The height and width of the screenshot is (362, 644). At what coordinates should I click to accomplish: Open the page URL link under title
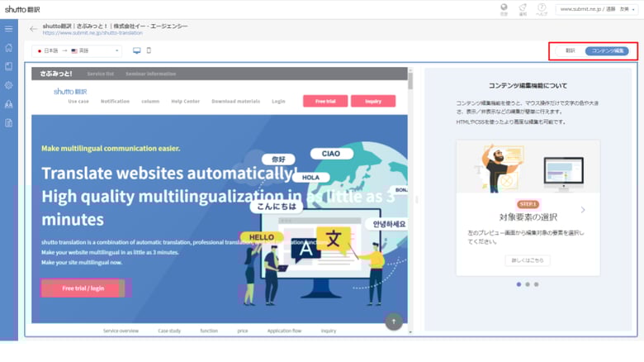pos(92,33)
